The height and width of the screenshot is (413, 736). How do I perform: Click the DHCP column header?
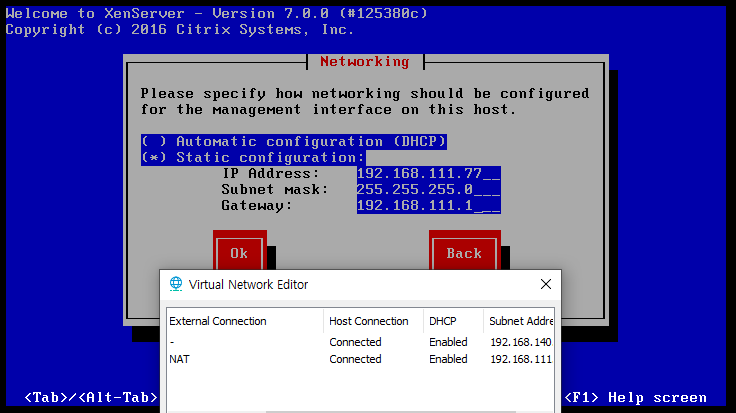tap(453, 321)
